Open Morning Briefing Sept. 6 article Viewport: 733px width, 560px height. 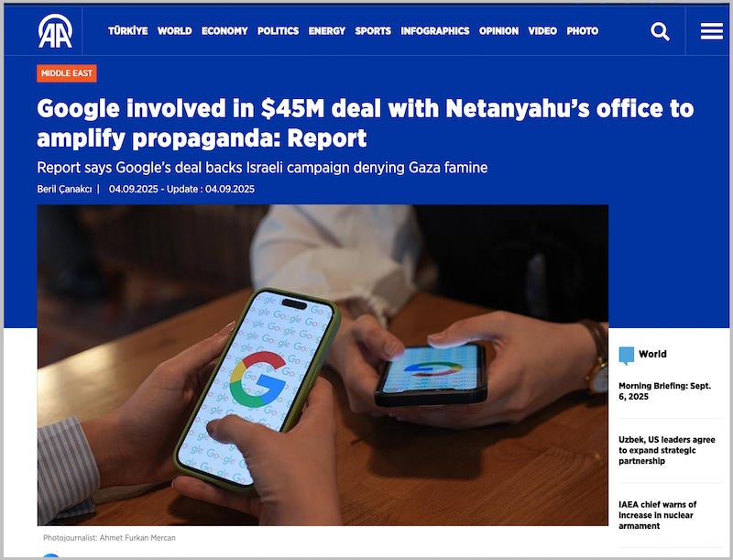[664, 391]
